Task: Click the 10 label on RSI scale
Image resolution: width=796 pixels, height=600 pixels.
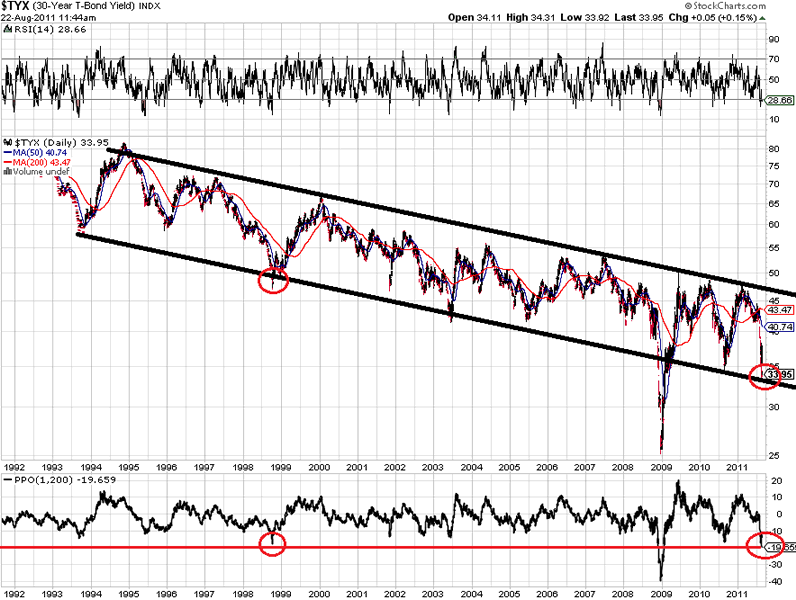Action: (774, 119)
